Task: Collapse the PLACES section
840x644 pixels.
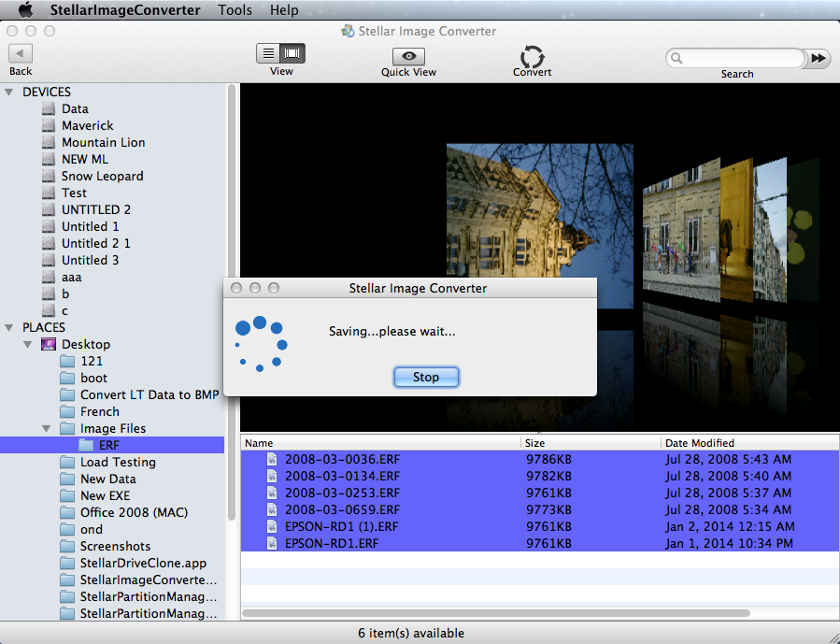Action: 9,327
